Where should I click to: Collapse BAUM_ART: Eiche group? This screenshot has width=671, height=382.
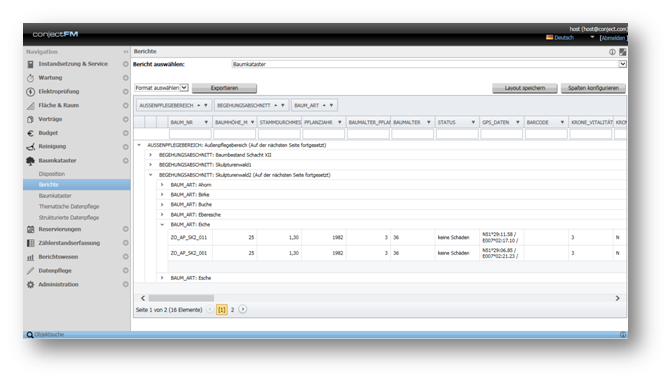coord(162,225)
